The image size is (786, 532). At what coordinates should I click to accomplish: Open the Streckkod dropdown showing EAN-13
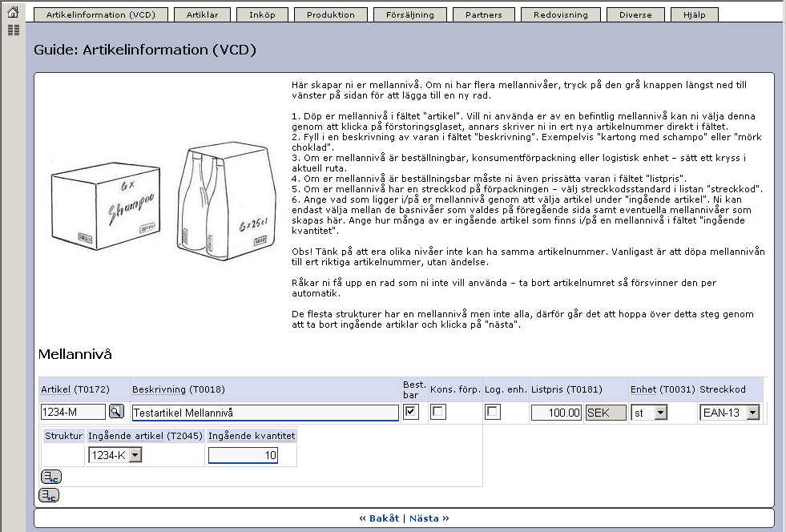730,413
